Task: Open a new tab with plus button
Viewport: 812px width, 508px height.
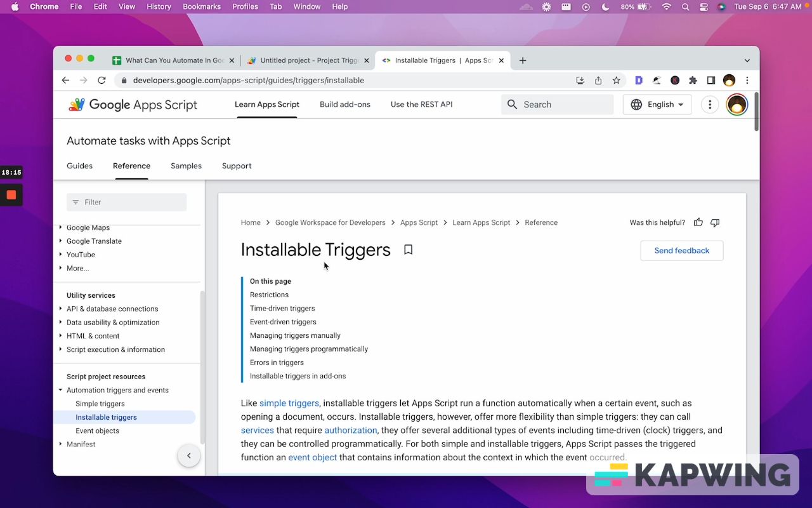Action: [x=523, y=60]
